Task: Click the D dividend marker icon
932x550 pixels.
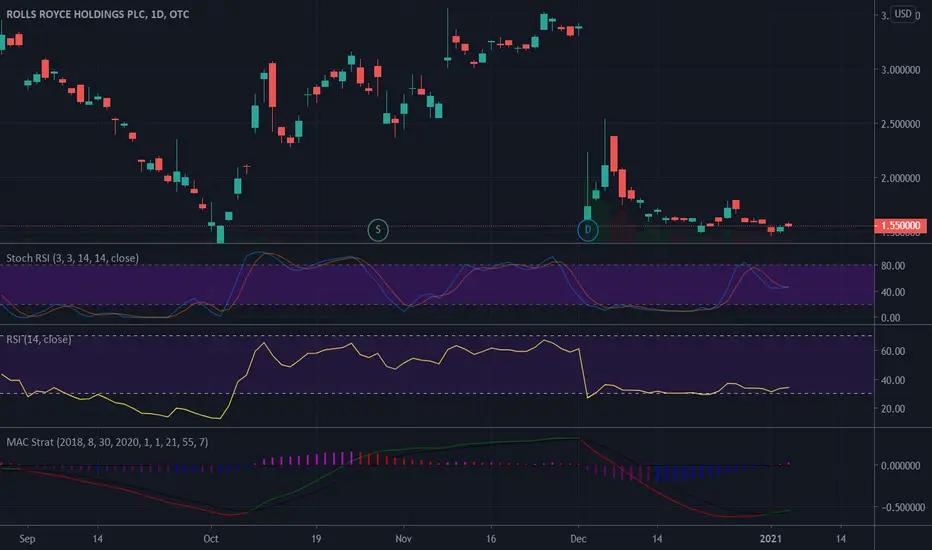Action: coord(588,230)
